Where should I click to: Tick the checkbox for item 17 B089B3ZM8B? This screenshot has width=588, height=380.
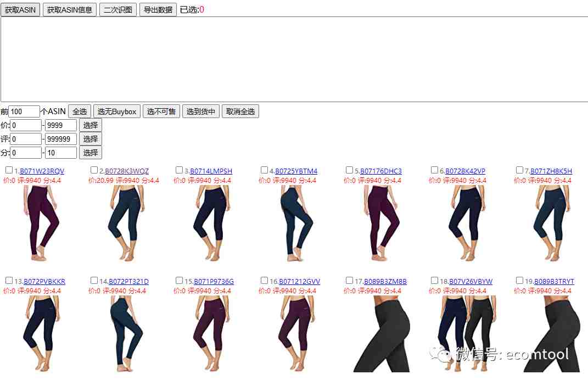[x=350, y=280]
